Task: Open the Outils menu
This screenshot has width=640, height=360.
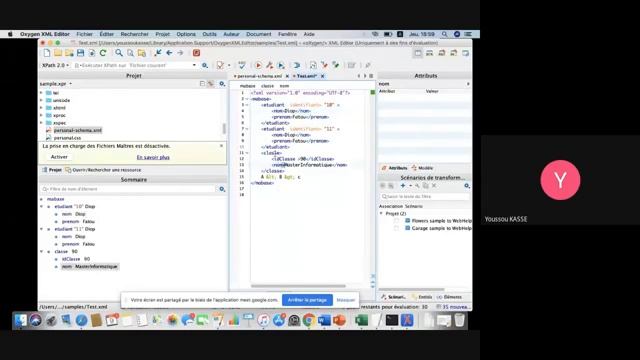Action: click(x=209, y=34)
